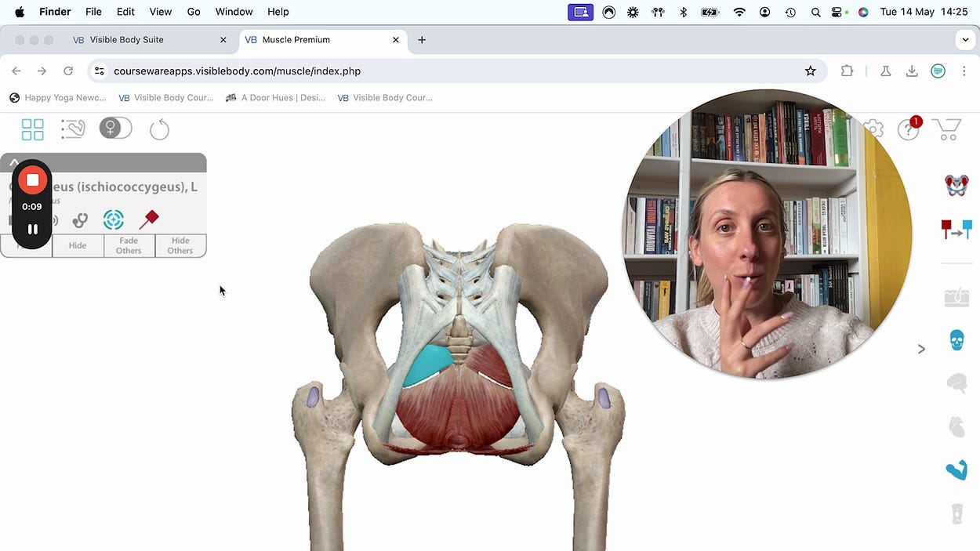This screenshot has width=980, height=551.
Task: Select the target isolate icon for the coccygeus
Action: [x=114, y=219]
